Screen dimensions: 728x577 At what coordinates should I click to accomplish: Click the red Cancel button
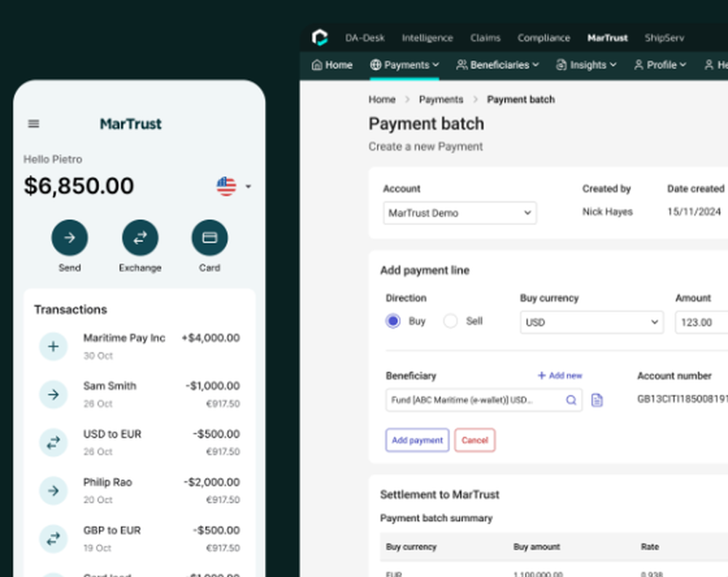475,440
